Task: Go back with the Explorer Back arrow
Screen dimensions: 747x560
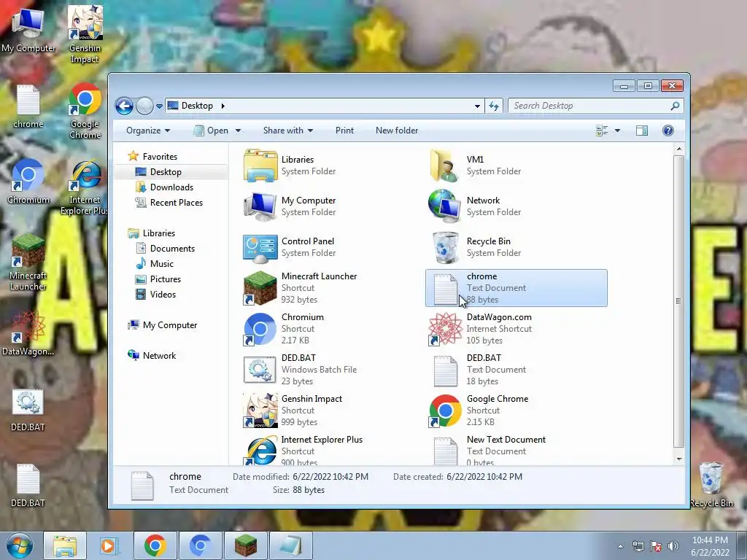Action: [x=124, y=106]
